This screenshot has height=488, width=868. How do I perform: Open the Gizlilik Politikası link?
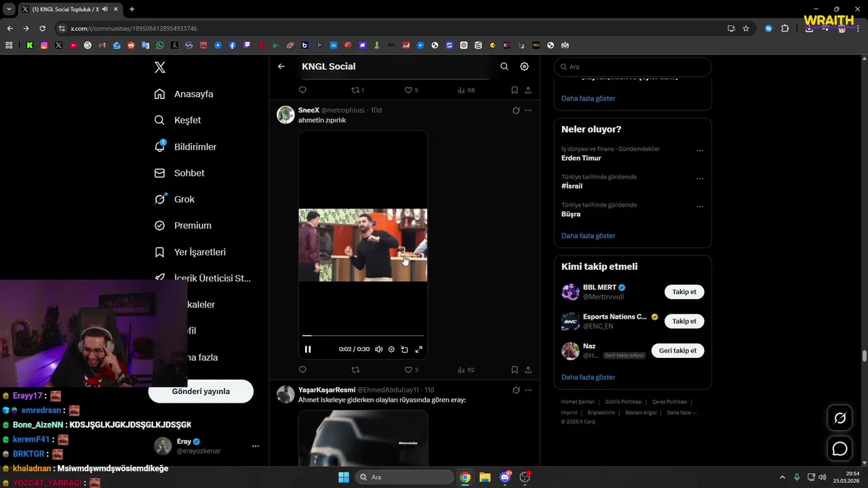pos(623,402)
